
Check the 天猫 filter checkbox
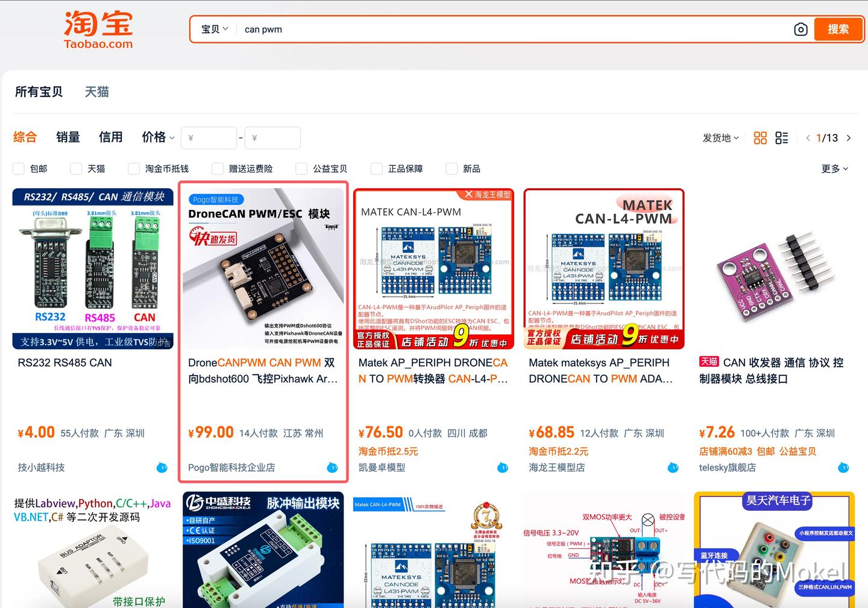(75, 169)
